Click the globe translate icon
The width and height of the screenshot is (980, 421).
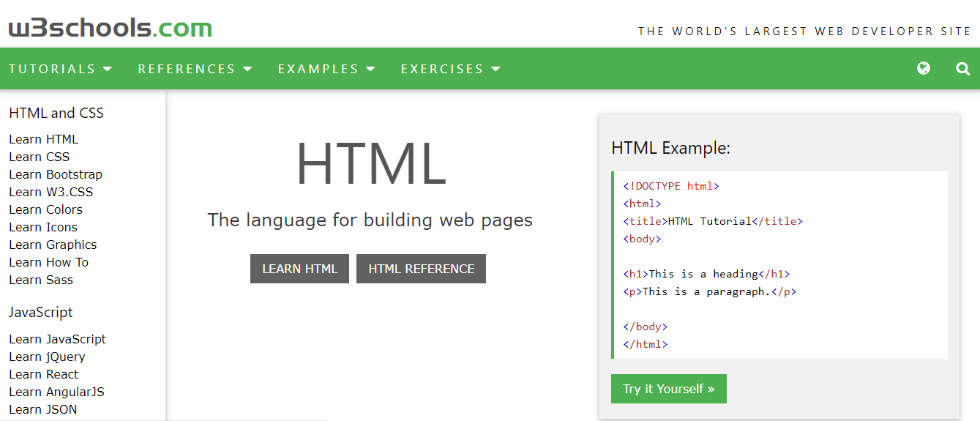pos(924,68)
